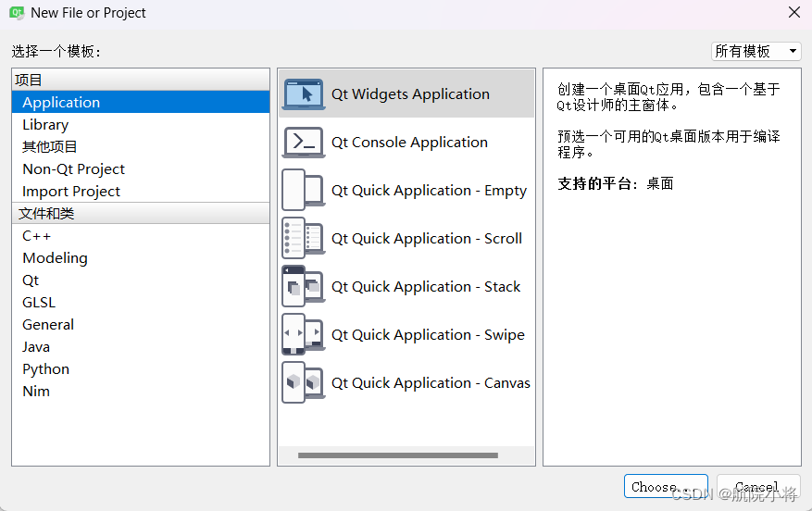This screenshot has height=511, width=812.
Task: Click the 文件和类 section header
Action: (x=141, y=213)
